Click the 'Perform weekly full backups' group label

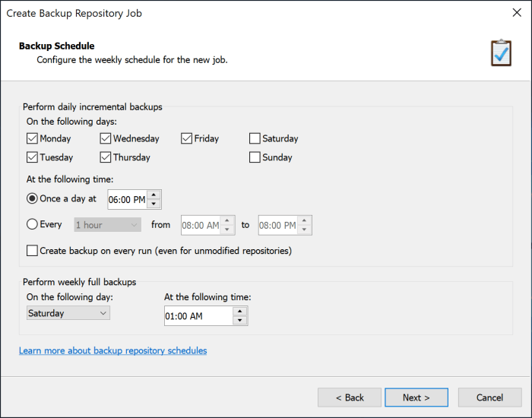coord(79,282)
